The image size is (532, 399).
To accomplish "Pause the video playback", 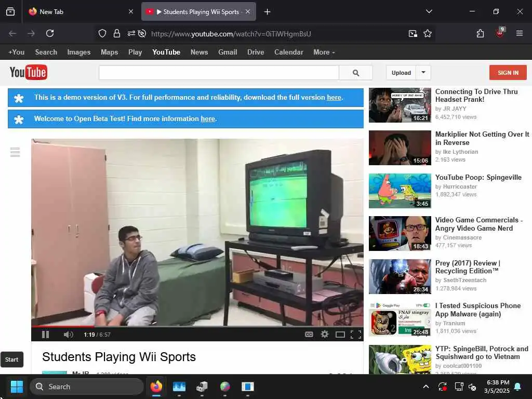I will (46, 335).
